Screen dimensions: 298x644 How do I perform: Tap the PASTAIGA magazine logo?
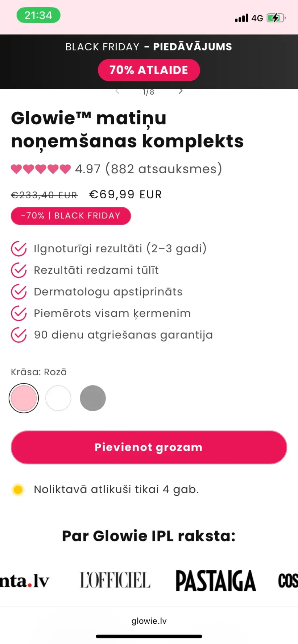coord(216,581)
